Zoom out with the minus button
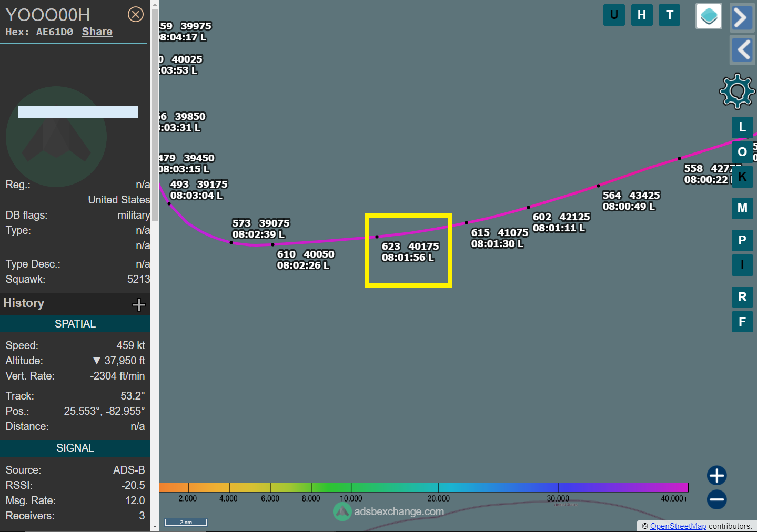Image resolution: width=757 pixels, height=532 pixels. click(x=716, y=499)
